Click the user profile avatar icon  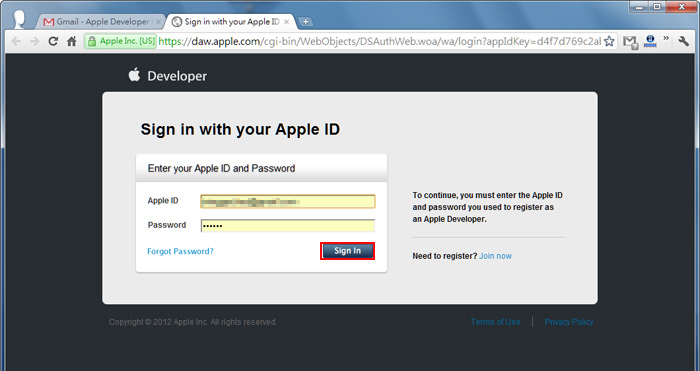click(x=19, y=19)
